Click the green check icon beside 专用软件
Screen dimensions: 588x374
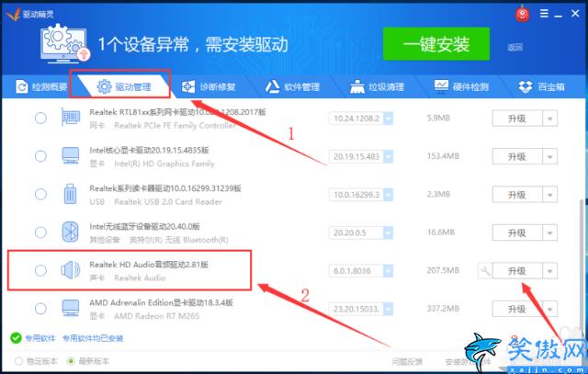tap(16, 338)
